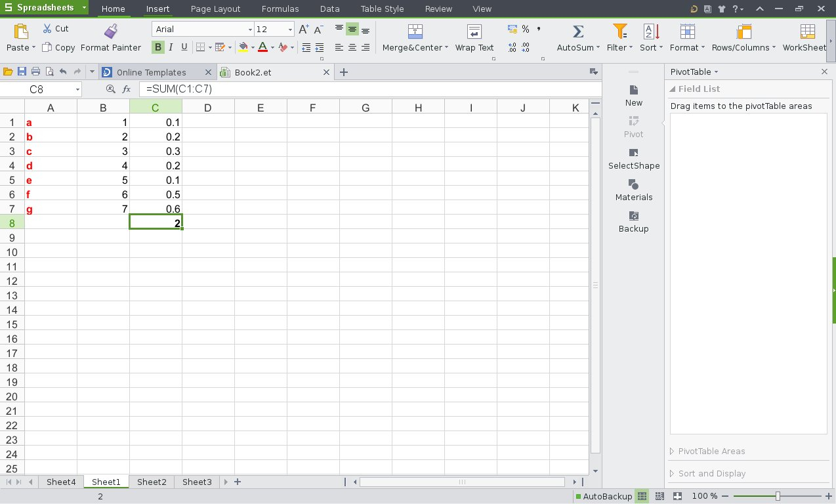Switch to the Formulas tab
Viewport: 836px width, 504px height.
tap(280, 9)
